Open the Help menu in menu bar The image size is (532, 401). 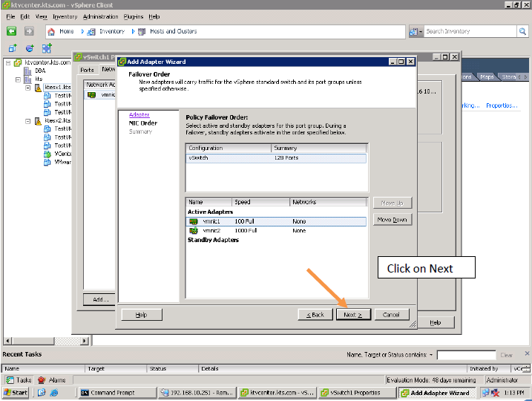(154, 16)
